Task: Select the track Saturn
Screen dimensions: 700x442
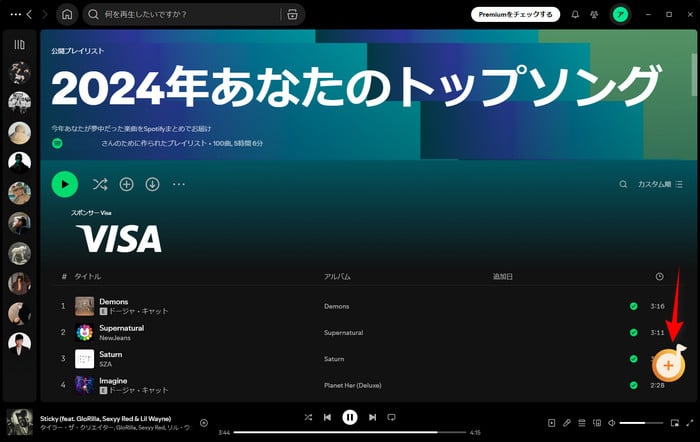Action: (110, 354)
